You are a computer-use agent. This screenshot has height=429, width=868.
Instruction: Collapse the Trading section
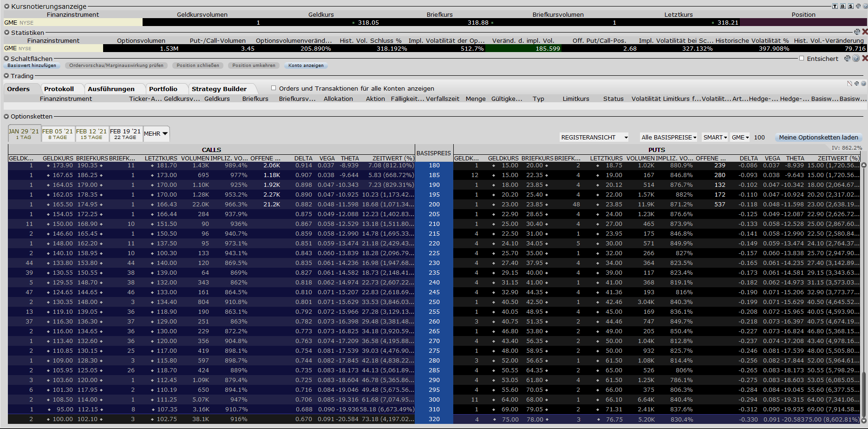[x=7, y=76]
